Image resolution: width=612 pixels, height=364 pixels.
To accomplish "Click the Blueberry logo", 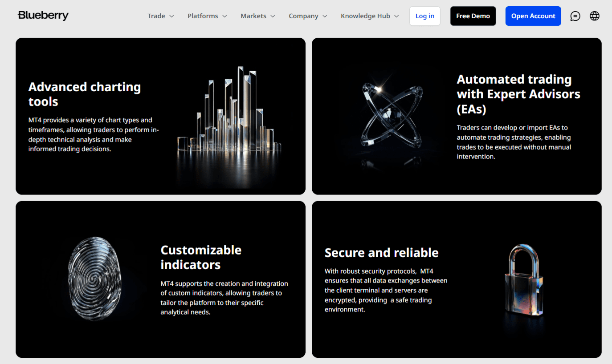I will pos(43,15).
